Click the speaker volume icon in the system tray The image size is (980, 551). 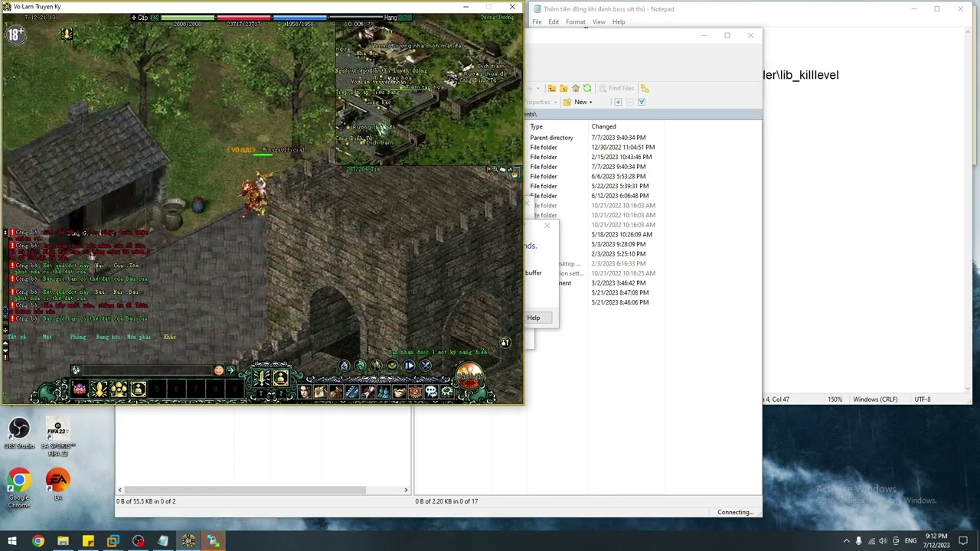click(884, 541)
